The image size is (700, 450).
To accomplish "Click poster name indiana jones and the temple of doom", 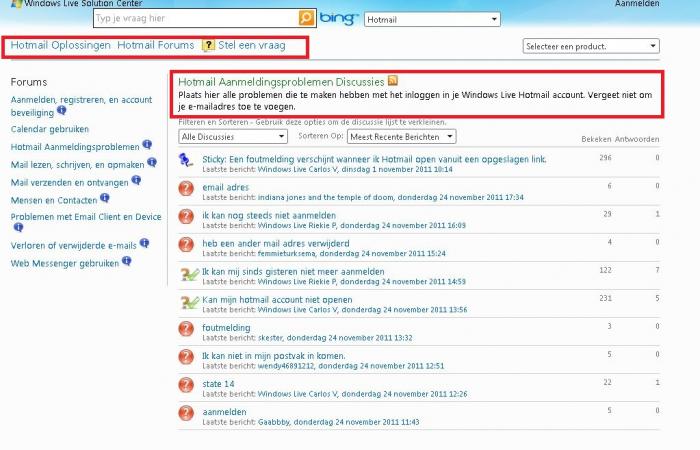I will (326, 197).
